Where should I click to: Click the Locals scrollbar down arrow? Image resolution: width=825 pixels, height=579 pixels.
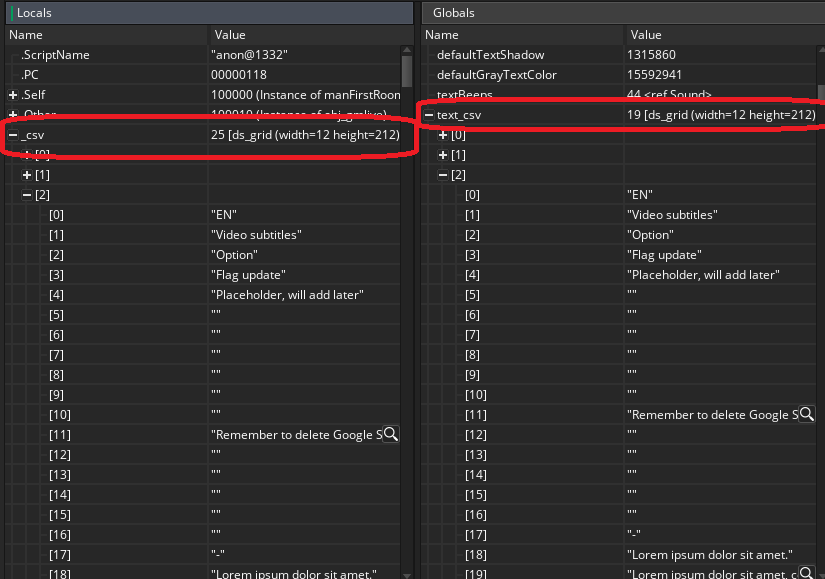click(x=407, y=575)
